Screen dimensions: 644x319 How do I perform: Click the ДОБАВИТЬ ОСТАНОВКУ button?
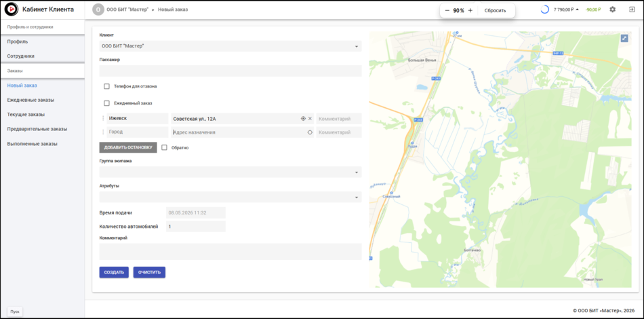click(x=128, y=147)
